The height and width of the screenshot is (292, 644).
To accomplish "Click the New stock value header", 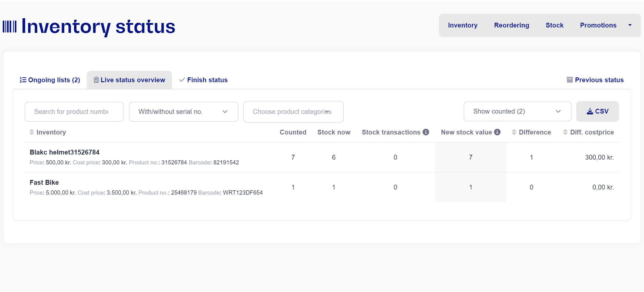I will [x=466, y=132].
